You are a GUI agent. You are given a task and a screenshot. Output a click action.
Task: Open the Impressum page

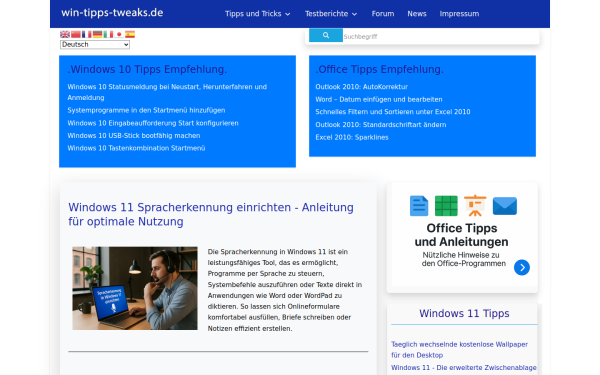tap(459, 14)
